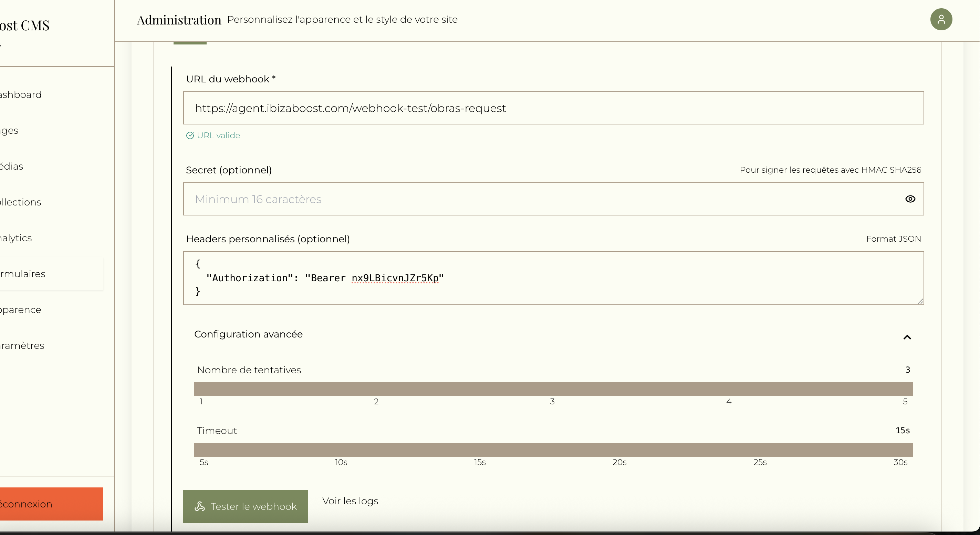Select Collections in the sidebar

click(x=21, y=202)
